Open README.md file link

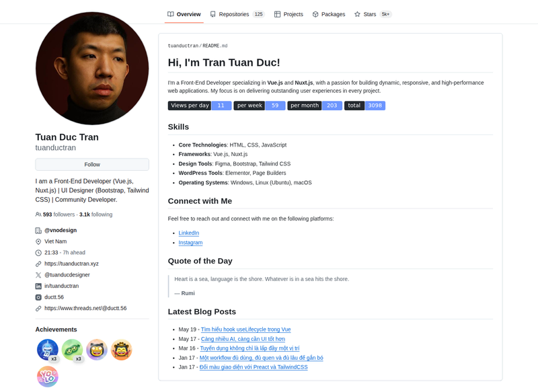tap(215, 46)
